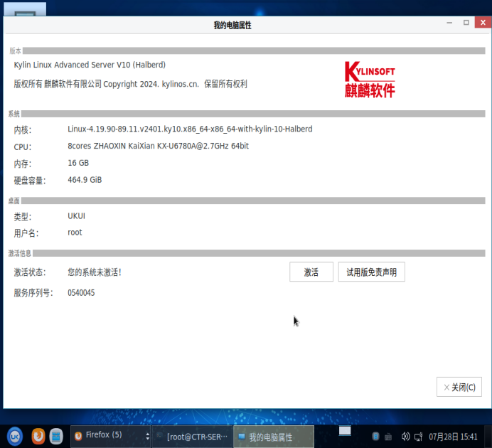Open the blue tray icon beside the keyboard

(375, 436)
